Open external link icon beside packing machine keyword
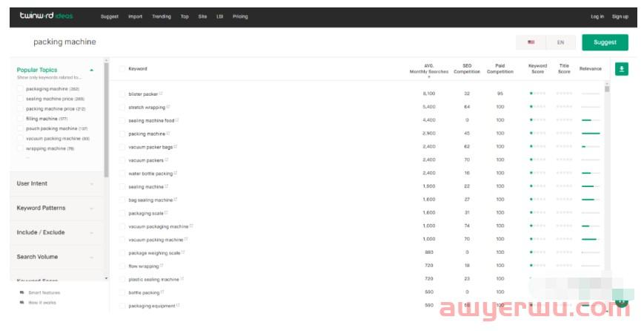644x331 pixels. click(168, 134)
